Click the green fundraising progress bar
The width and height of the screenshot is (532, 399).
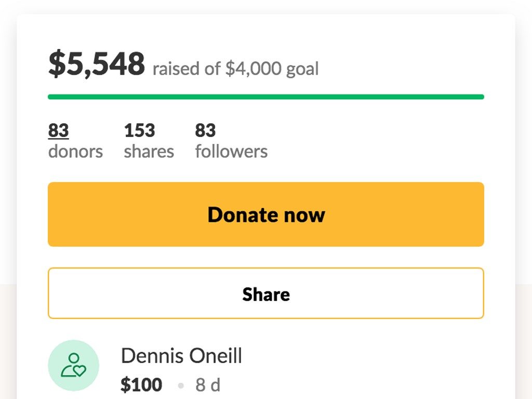point(266,97)
